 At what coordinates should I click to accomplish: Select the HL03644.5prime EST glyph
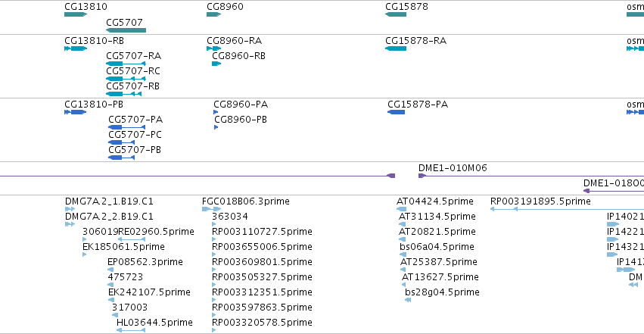click(131, 330)
